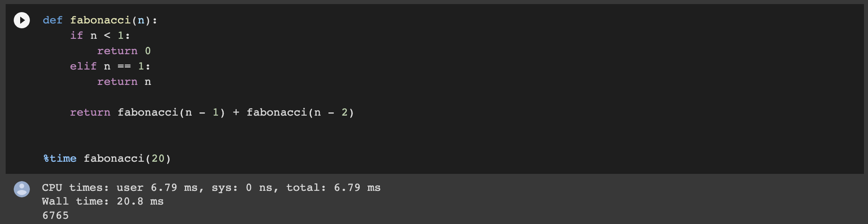This screenshot has width=868, height=224.
Task: Place cursor on 'def' keyword
Action: 52,20
